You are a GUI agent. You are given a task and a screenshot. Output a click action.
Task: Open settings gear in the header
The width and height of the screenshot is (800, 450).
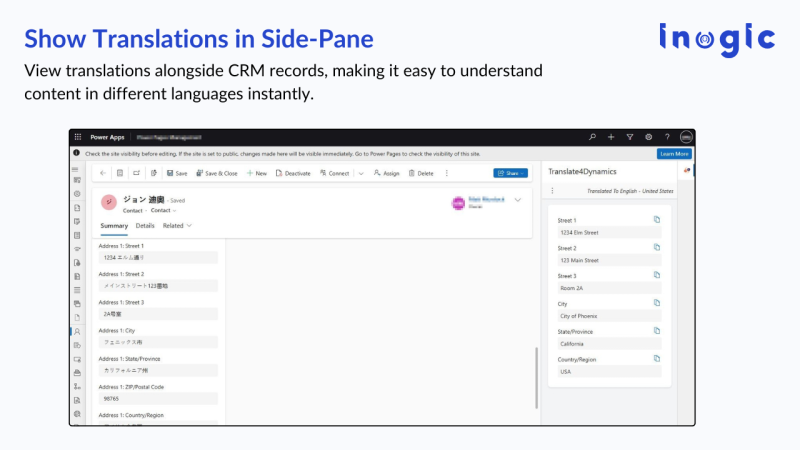(x=648, y=137)
